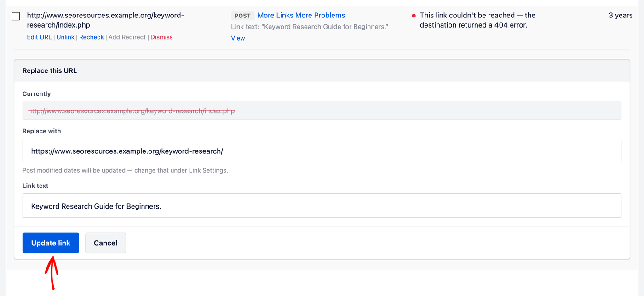Image resolution: width=644 pixels, height=296 pixels.
Task: Click the '3 years' age text
Action: pos(621,16)
